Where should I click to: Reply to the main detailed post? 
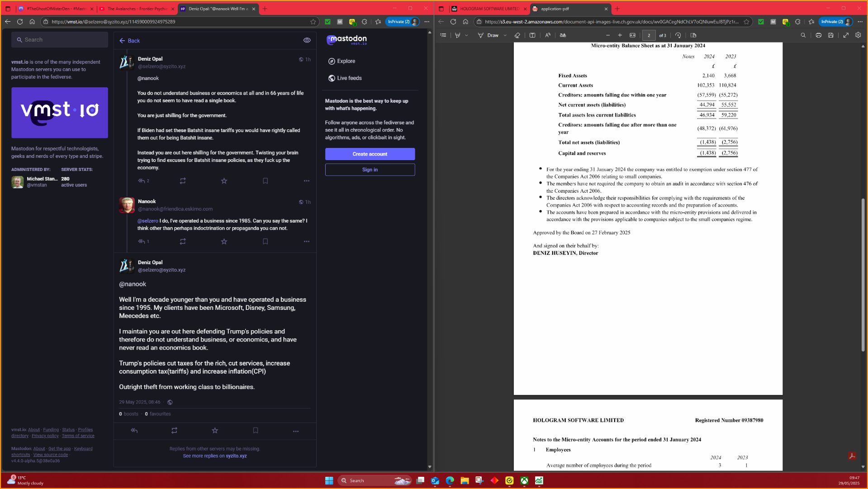[x=134, y=431]
